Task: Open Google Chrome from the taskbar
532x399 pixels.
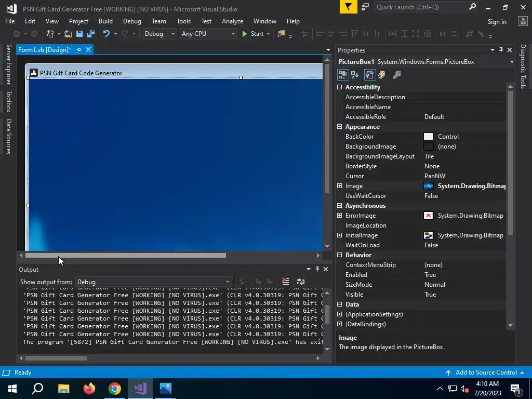Action: tap(115, 389)
